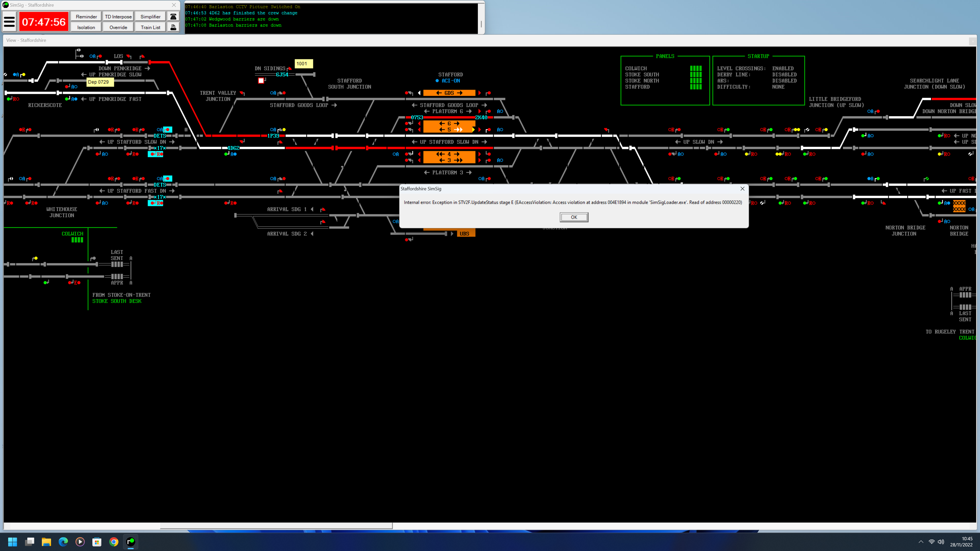Select train describer berth 2K40
This screenshot has height=551, width=980.
point(481,118)
